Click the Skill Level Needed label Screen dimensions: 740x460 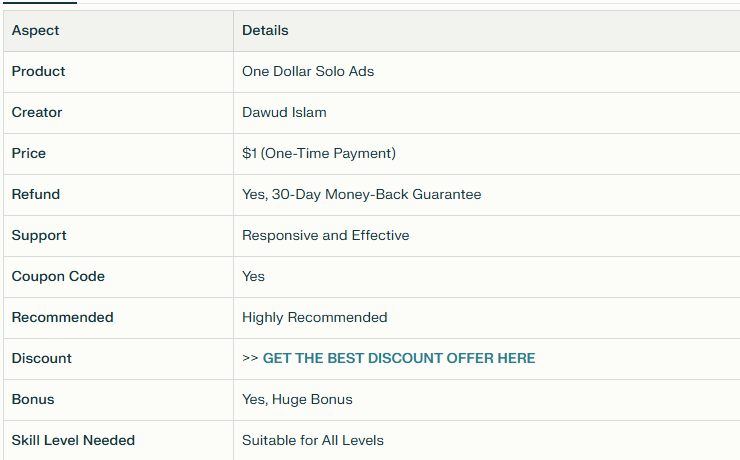click(x=73, y=441)
